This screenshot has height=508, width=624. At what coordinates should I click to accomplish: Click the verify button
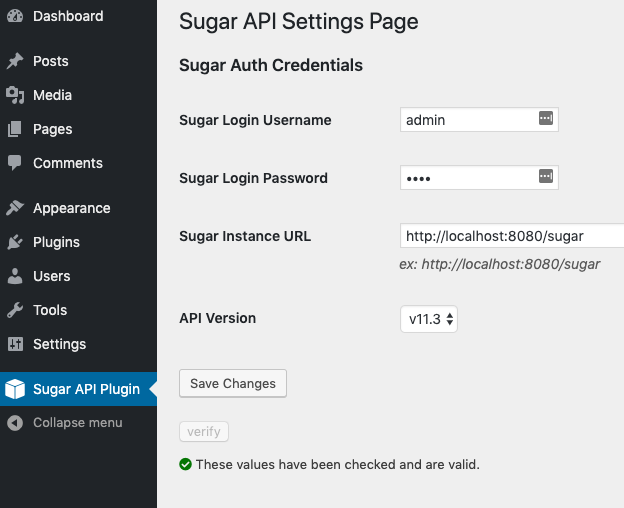click(x=204, y=432)
